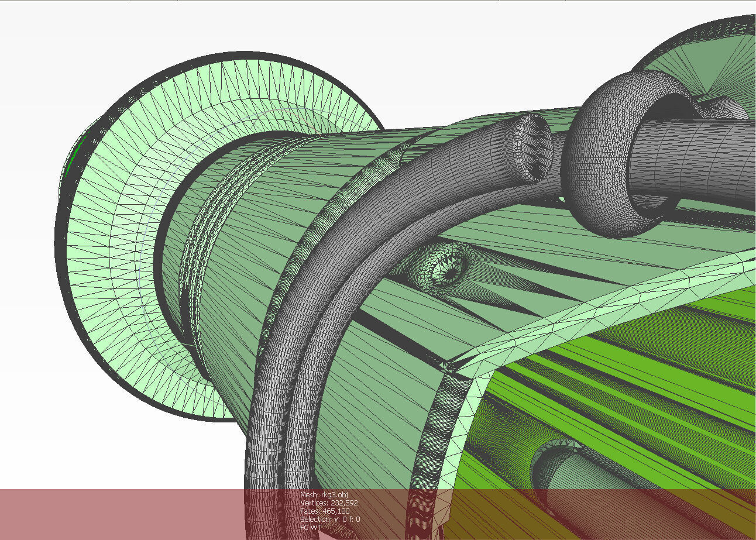Click the Vertices: 232,592 count
The height and width of the screenshot is (540, 756).
click(329, 503)
